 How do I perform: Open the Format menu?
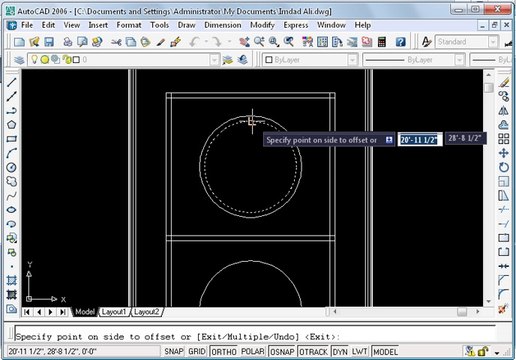pos(129,25)
